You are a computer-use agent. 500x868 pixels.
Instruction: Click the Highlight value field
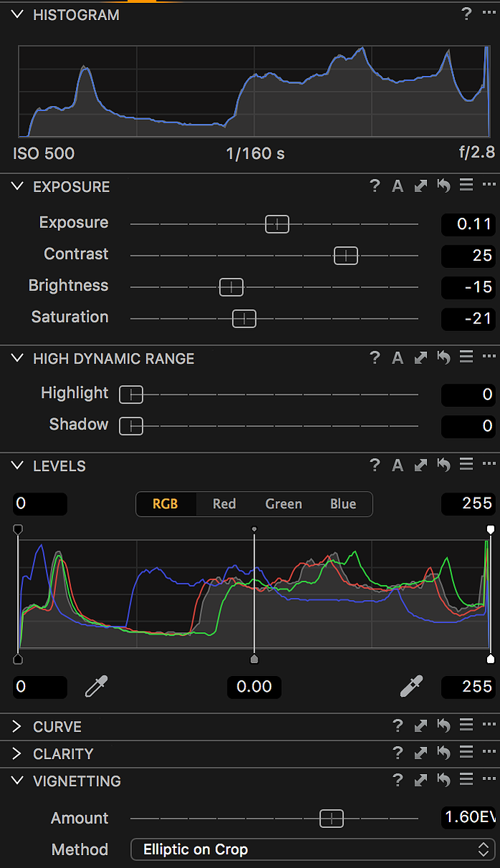pos(468,394)
